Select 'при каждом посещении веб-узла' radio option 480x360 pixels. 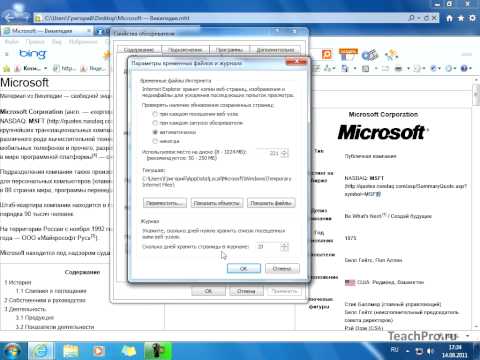pos(155,114)
